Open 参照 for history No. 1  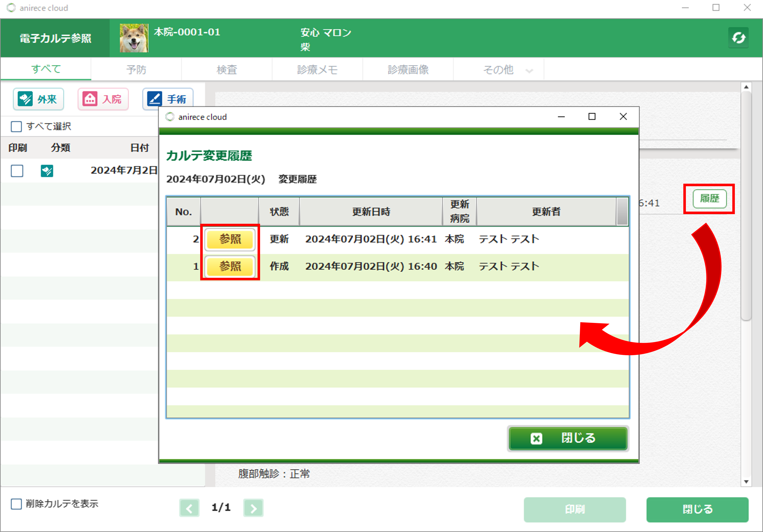[x=230, y=266]
